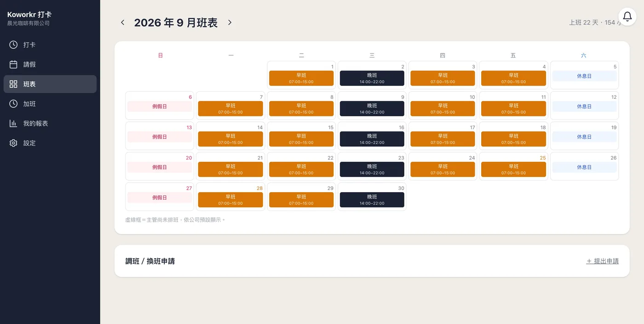Click the clock icon beside 加班
Viewport: 644px width, 324px height.
(x=13, y=104)
